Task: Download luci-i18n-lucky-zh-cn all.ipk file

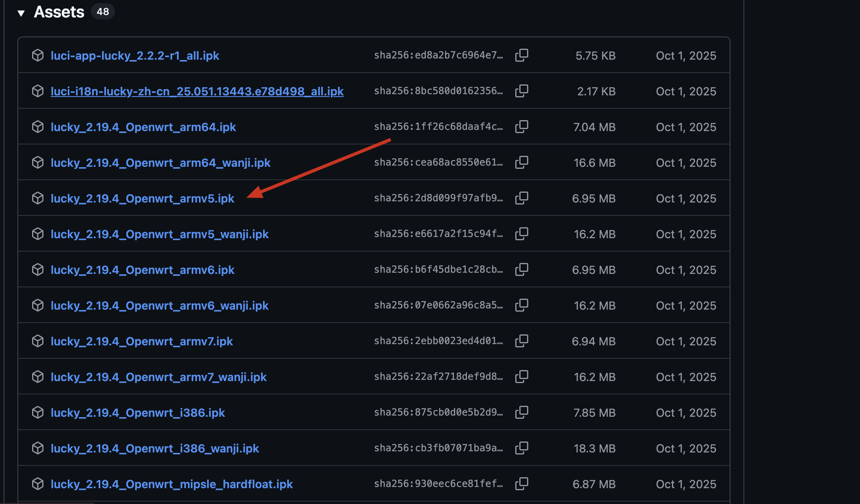Action: [197, 91]
